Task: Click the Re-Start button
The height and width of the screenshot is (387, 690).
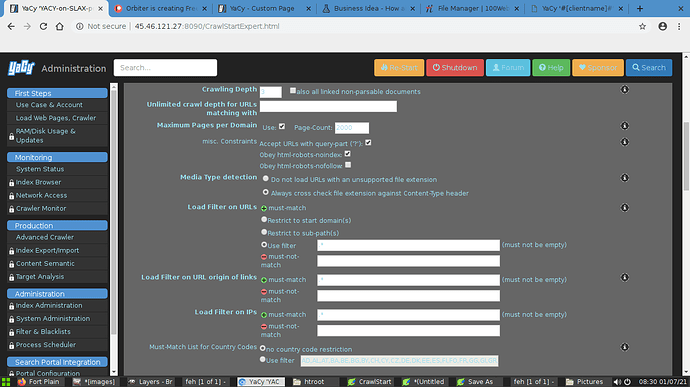Action: click(x=399, y=67)
